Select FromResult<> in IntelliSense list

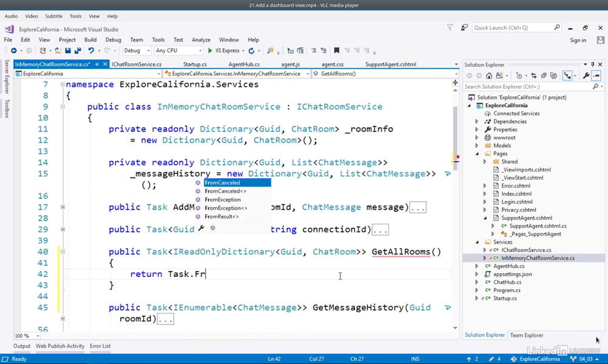(x=222, y=217)
